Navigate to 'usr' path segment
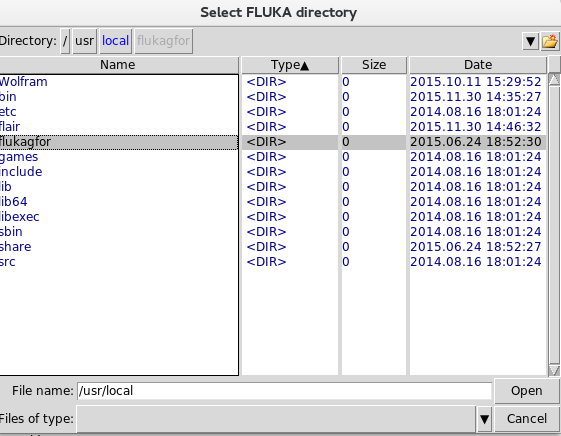 (85, 41)
